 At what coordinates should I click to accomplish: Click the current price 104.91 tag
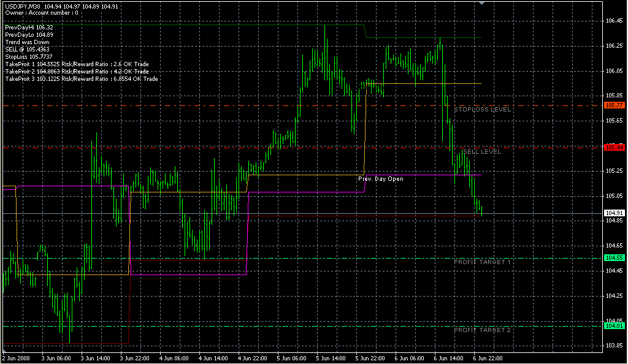click(614, 213)
